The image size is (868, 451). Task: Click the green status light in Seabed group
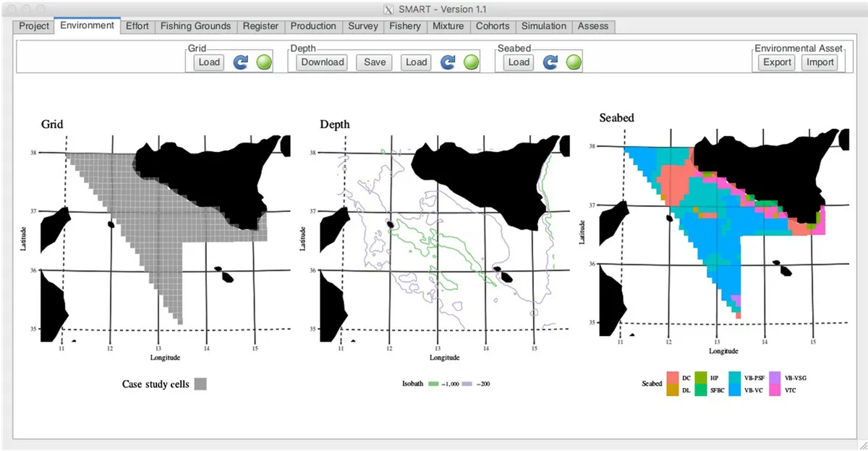573,62
